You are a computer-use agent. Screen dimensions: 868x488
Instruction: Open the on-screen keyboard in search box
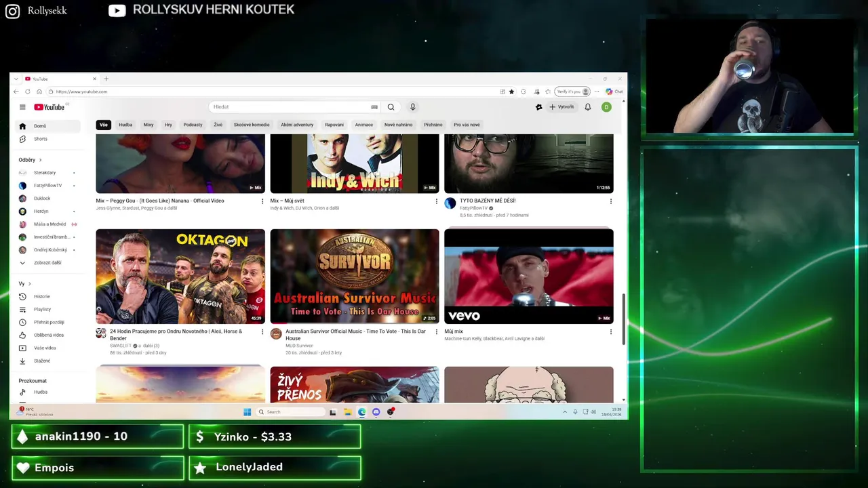(x=374, y=107)
